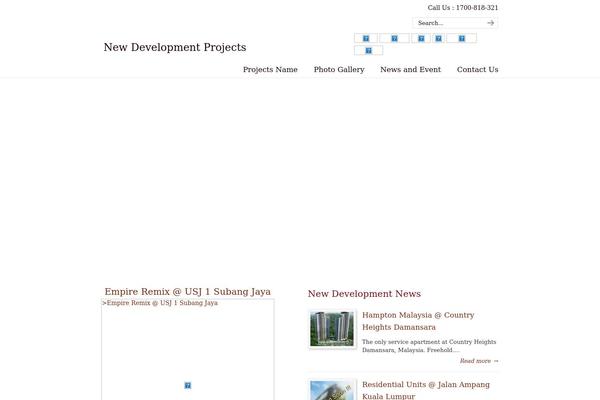Open the Projects Name menu
This screenshot has width=600, height=400.
click(x=270, y=69)
